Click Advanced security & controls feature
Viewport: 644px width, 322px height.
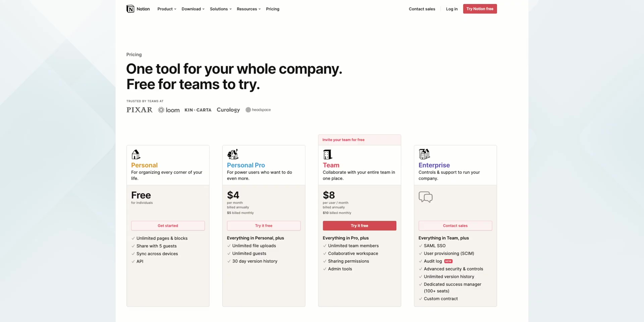(x=453, y=269)
